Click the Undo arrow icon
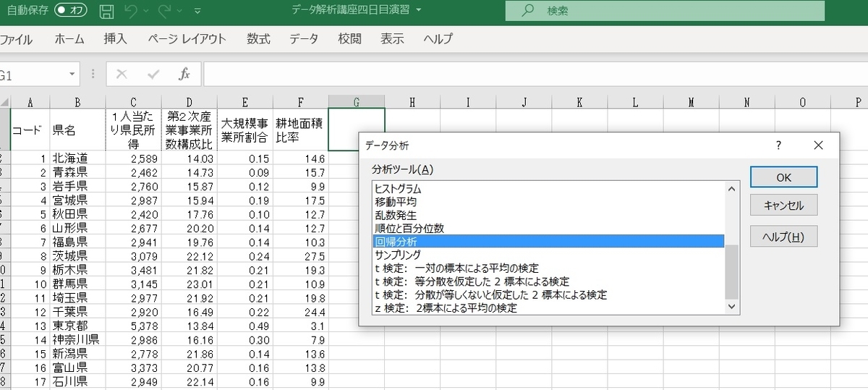The height and width of the screenshot is (390, 868). (130, 12)
